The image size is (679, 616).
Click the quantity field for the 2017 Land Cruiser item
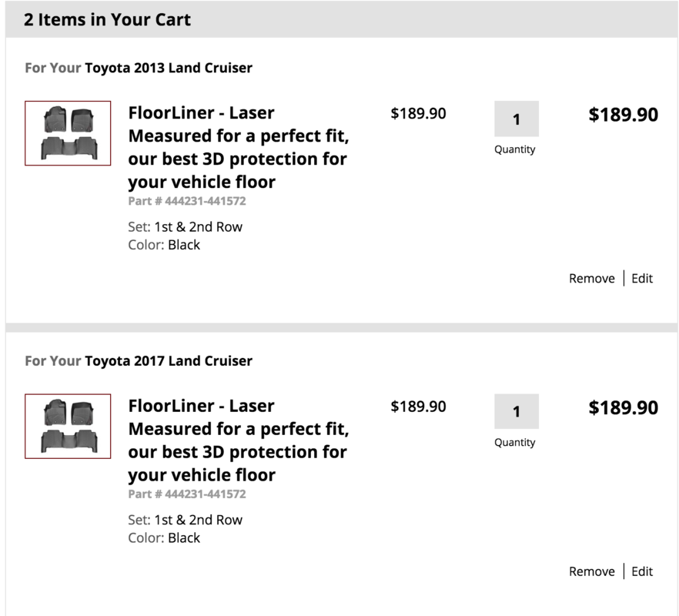pos(516,412)
